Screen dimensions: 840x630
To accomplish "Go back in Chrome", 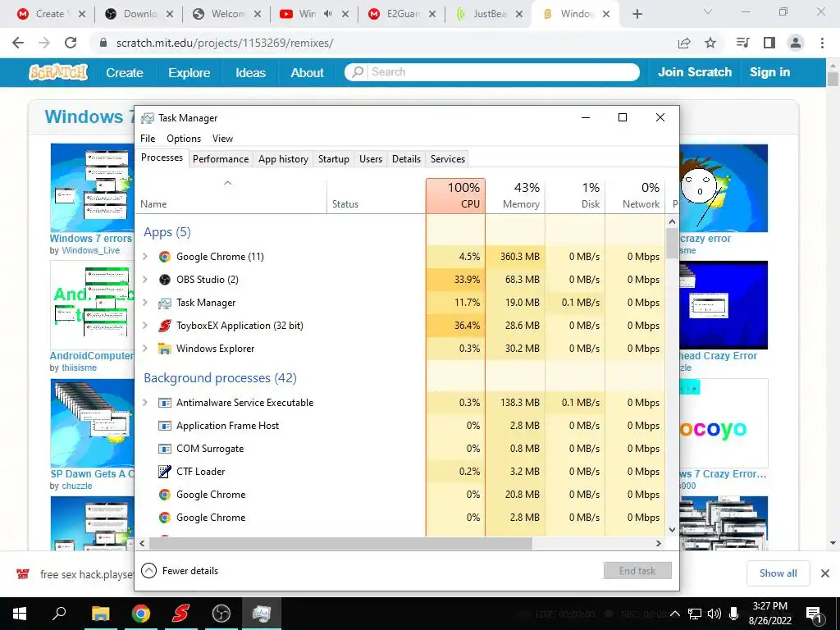I will click(x=18, y=43).
